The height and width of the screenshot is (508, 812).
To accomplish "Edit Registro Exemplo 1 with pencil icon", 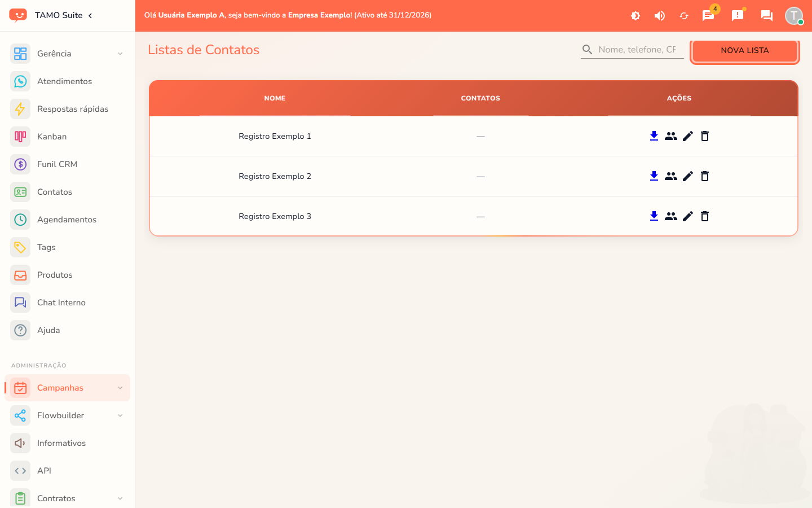I will coord(688,136).
